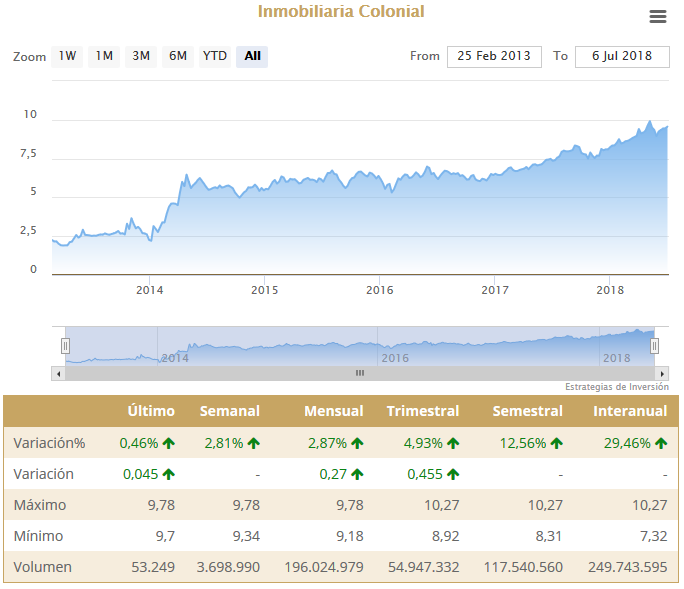Grab the left navigator range handle
Screen dimensions: 684x589
[x=65, y=346]
